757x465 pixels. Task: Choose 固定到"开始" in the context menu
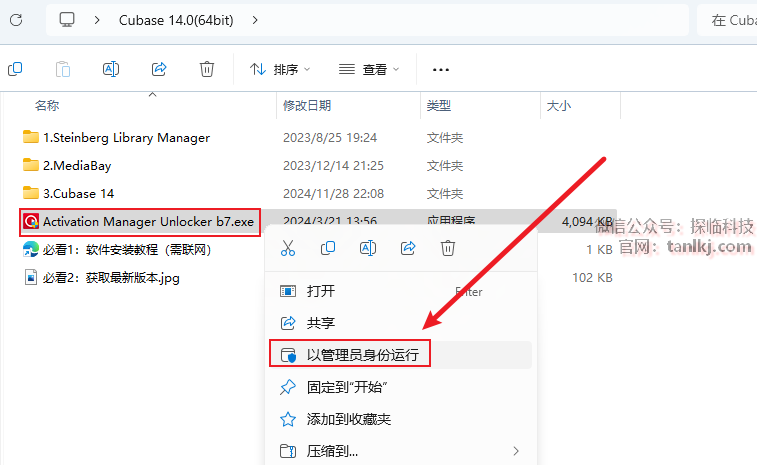pyautogui.click(x=400, y=387)
